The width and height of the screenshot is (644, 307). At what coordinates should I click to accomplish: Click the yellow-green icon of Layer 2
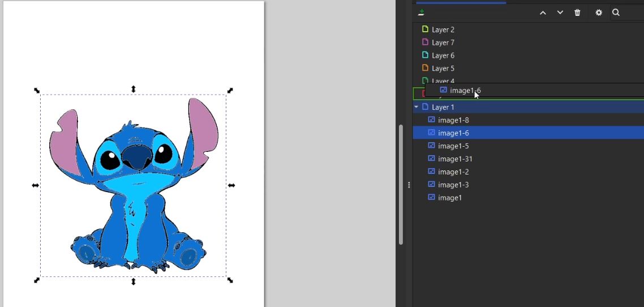point(426,29)
